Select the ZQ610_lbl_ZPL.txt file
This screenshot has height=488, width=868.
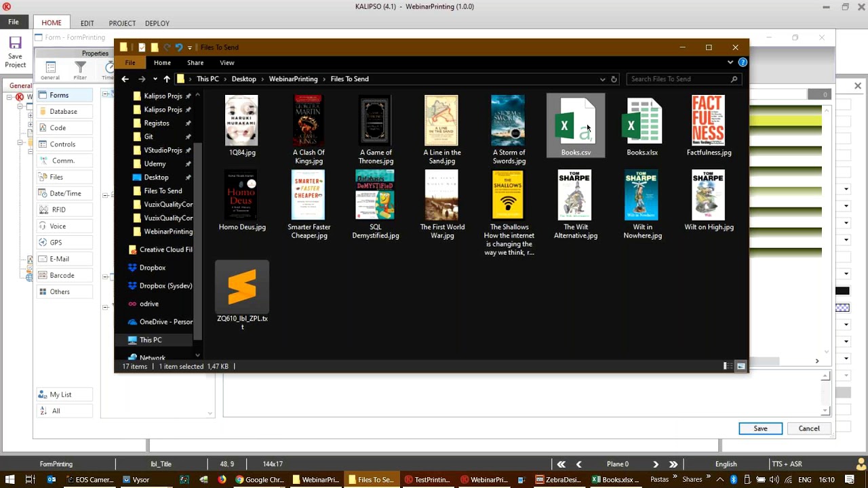pos(242,296)
